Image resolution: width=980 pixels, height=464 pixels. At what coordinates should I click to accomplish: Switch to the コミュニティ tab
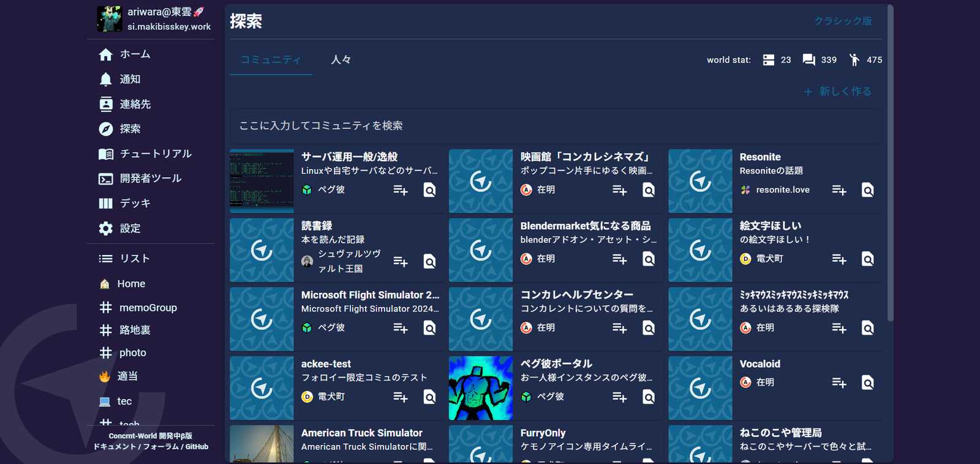(271, 60)
